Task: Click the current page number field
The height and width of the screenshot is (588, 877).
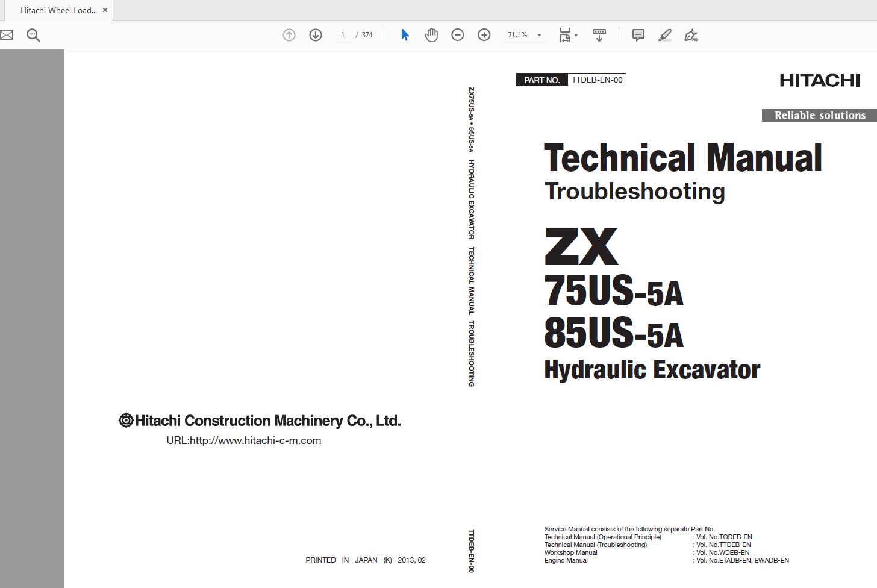Action: (x=343, y=35)
